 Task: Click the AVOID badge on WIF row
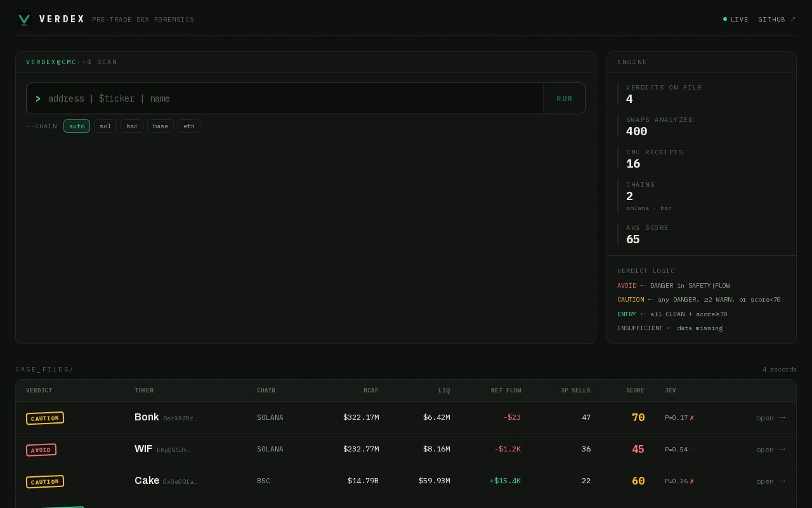pyautogui.click(x=41, y=450)
